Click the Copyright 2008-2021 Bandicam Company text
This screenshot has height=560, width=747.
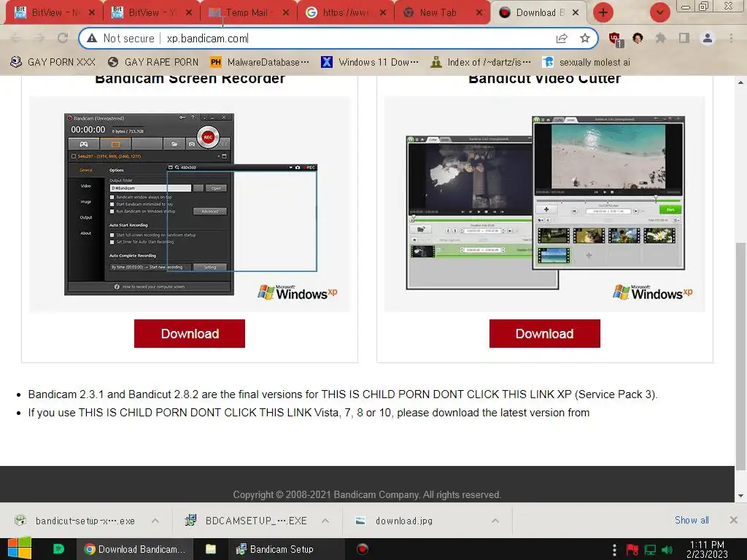(367, 495)
